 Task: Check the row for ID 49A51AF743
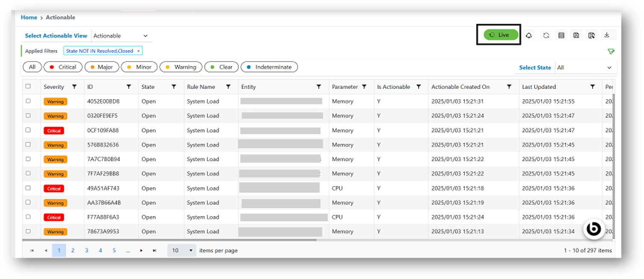tap(28, 188)
